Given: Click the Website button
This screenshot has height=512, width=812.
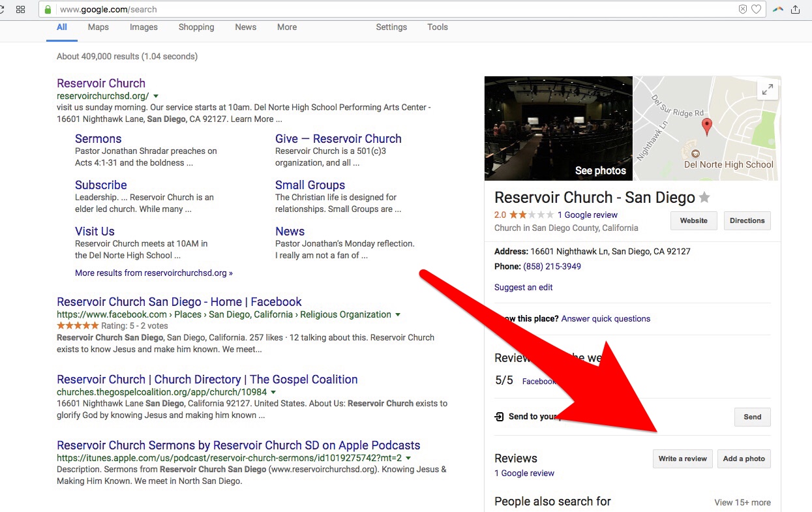Looking at the screenshot, I should [x=694, y=220].
